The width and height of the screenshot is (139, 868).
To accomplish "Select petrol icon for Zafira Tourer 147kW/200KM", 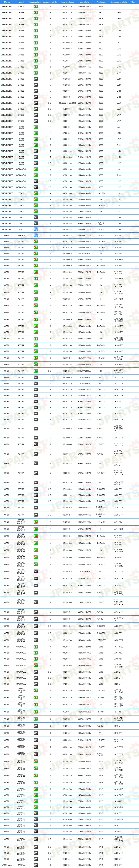I will point(36,795).
